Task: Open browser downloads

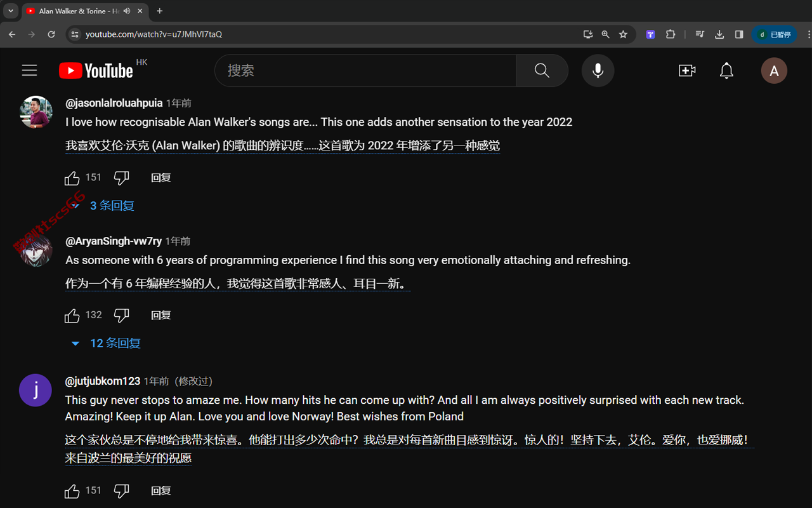Action: 719,34
